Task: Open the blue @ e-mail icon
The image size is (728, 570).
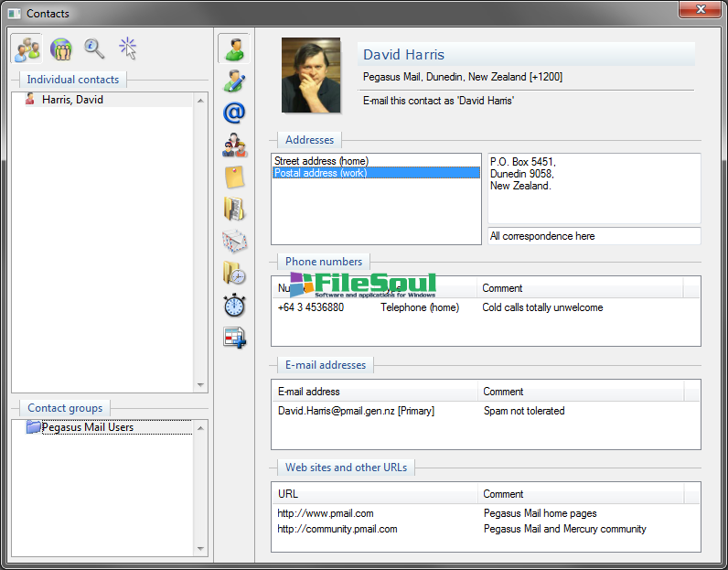Action: [234, 113]
